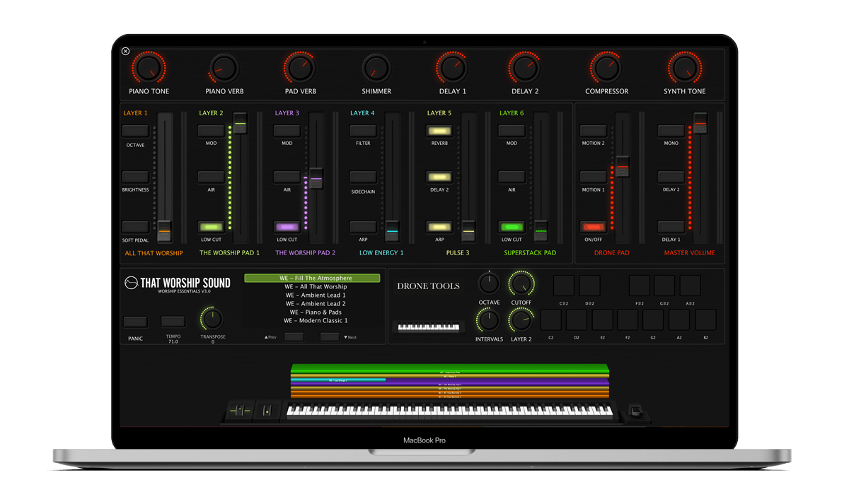Click the Transpose knob
The width and height of the screenshot is (849, 504).
coord(212,319)
